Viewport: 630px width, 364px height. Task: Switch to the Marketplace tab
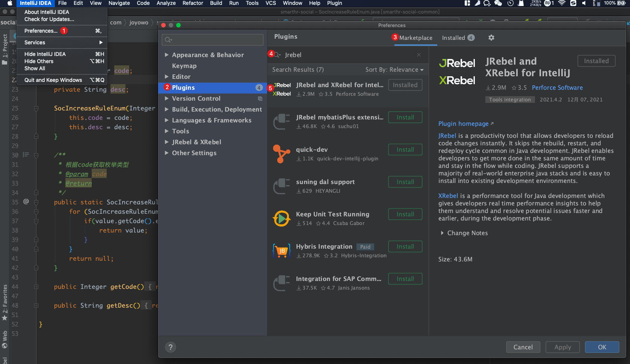tap(415, 38)
